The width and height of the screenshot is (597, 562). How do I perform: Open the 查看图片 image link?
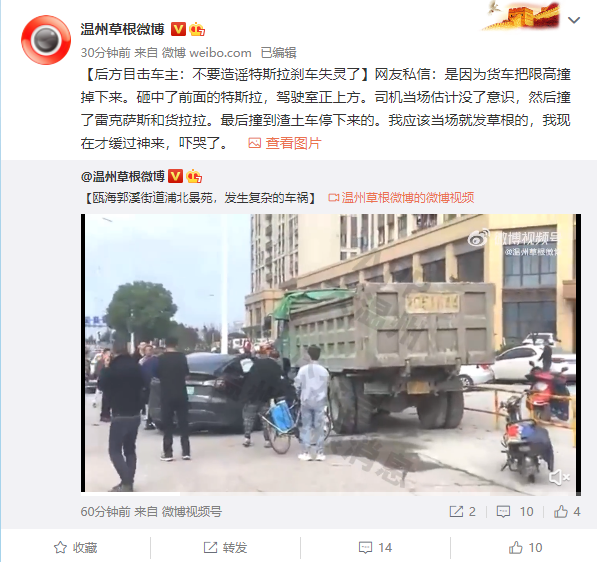click(293, 143)
